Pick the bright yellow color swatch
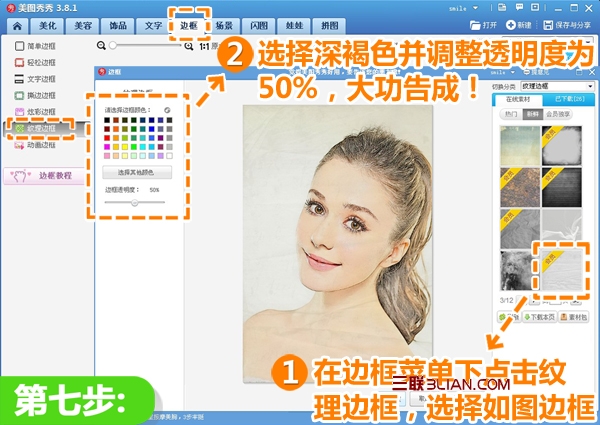600x425 pixels. click(125, 147)
